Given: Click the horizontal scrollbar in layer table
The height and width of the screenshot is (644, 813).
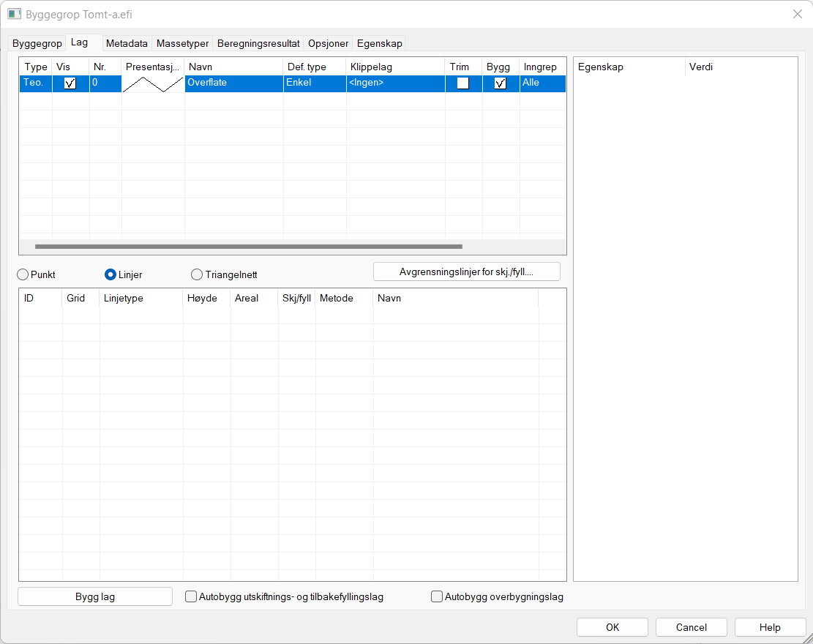Looking at the screenshot, I should point(249,247).
